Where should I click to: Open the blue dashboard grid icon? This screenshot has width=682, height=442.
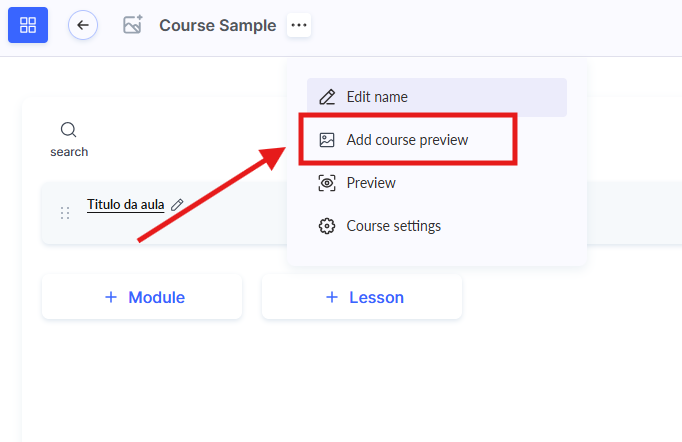(28, 25)
